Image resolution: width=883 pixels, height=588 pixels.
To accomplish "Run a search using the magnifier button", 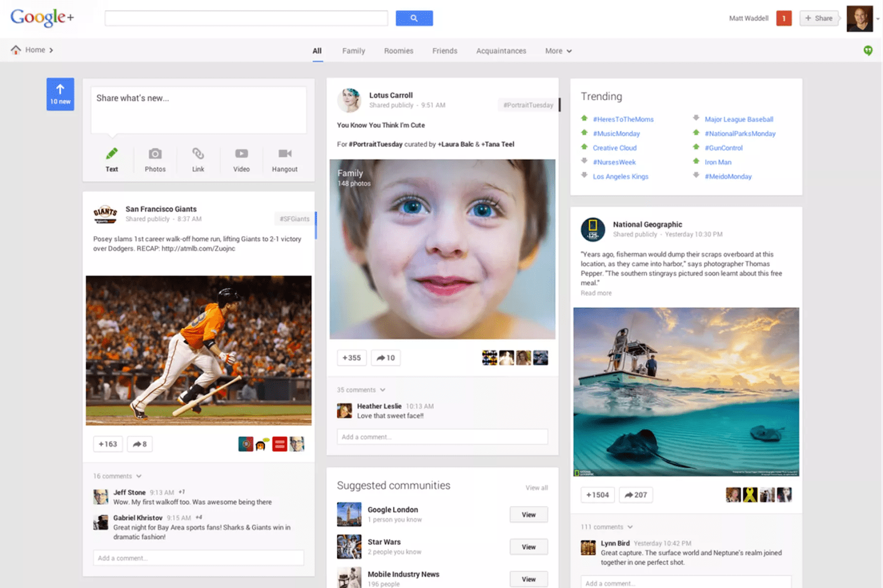I will coord(414,18).
